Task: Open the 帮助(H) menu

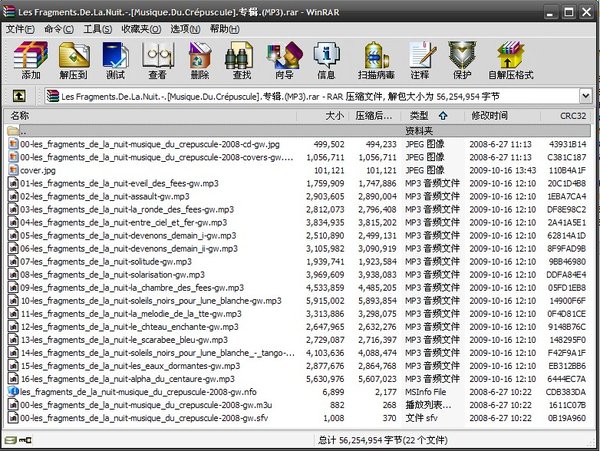Action: pos(225,29)
